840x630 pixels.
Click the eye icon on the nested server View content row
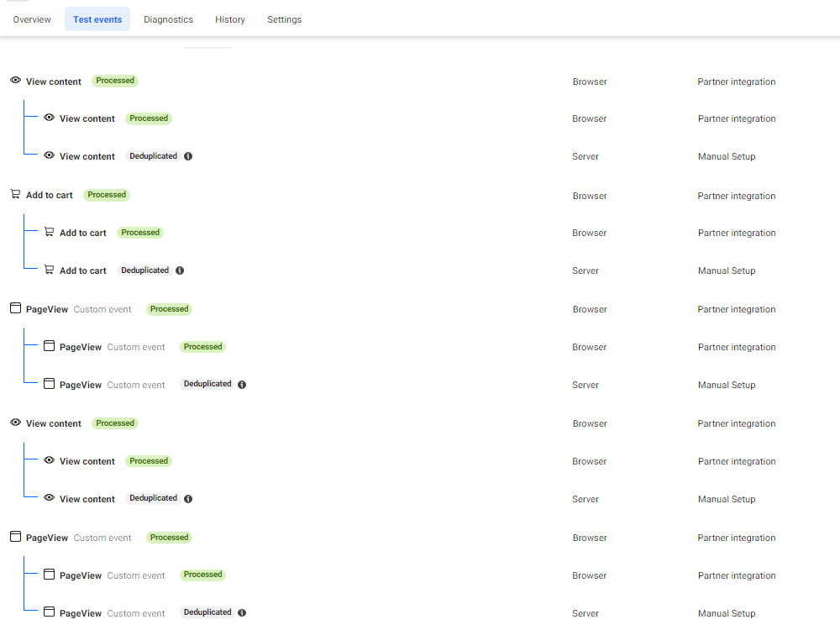click(50, 156)
